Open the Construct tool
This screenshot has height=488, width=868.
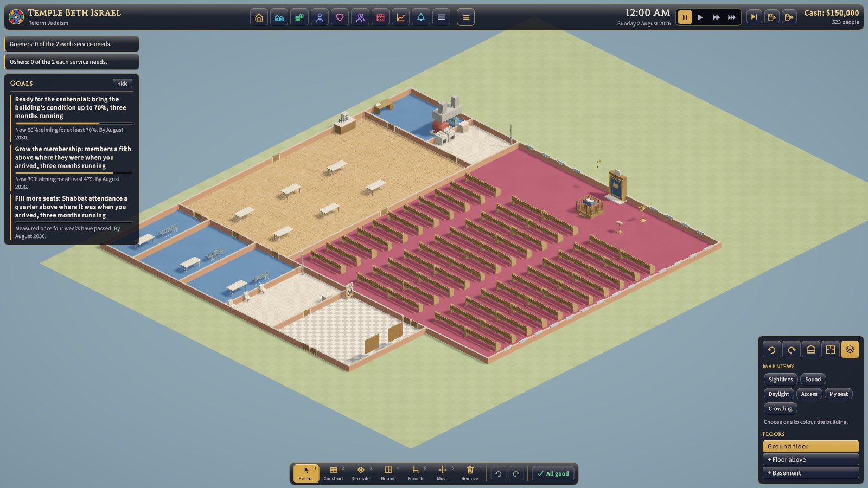pos(334,473)
